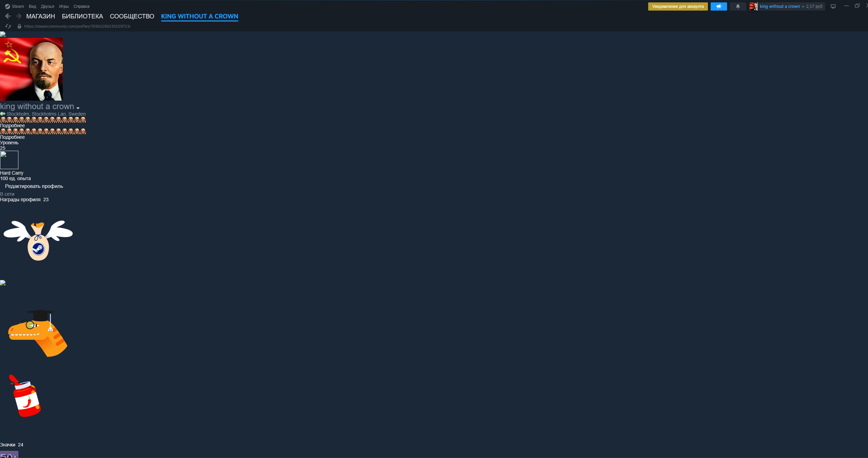
Task: Switch to БИБЛИОТЕКА tab
Action: (x=82, y=16)
